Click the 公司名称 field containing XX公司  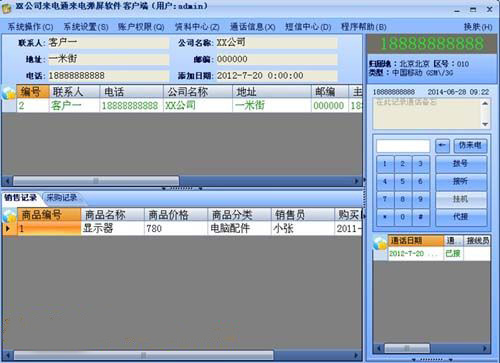276,43
